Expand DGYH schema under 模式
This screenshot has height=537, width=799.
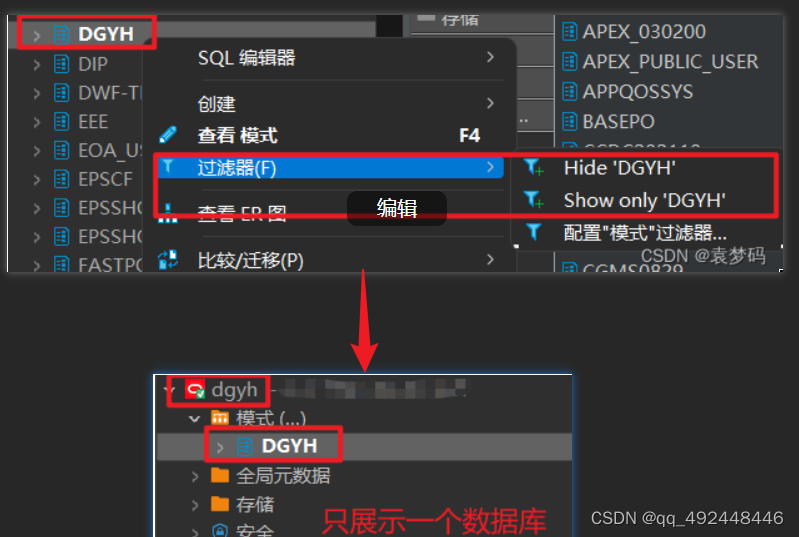point(220,447)
